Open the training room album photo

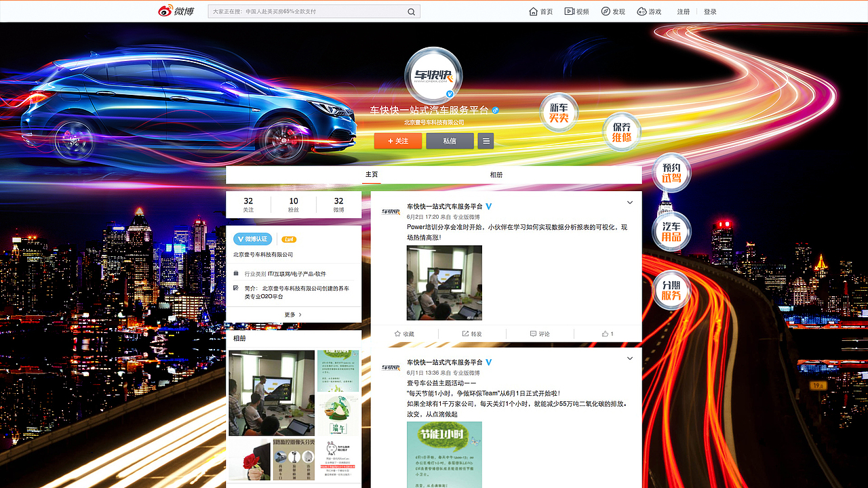point(271,392)
